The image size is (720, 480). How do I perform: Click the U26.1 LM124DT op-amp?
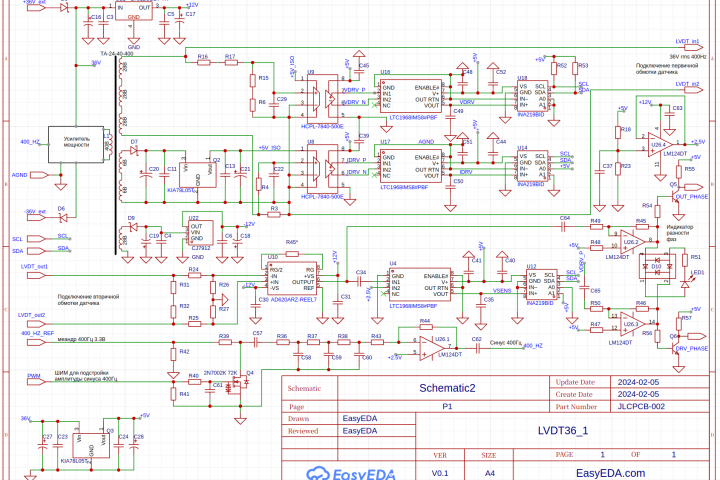(433, 347)
